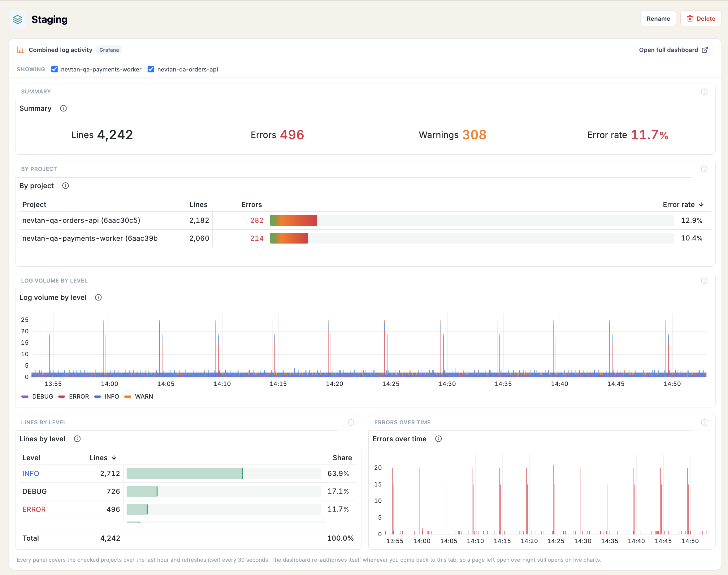Click the INFO level link in table
Viewport: 728px width, 575px height.
point(31,474)
